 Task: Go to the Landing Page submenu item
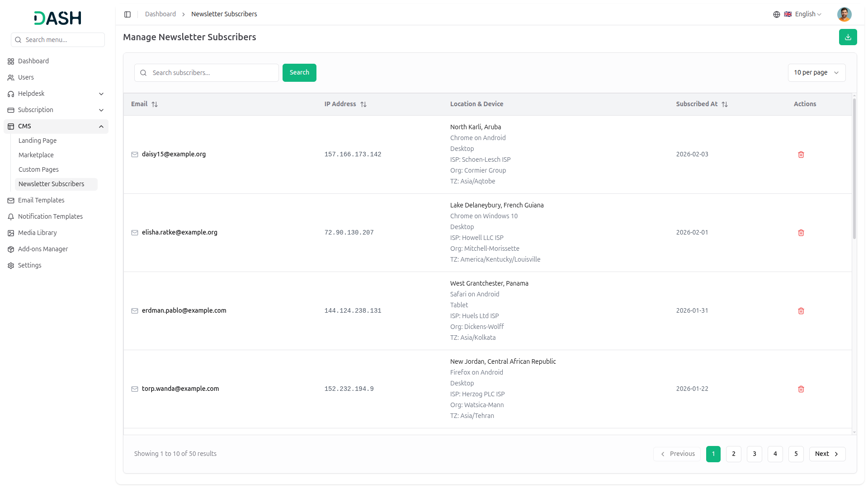tap(38, 141)
